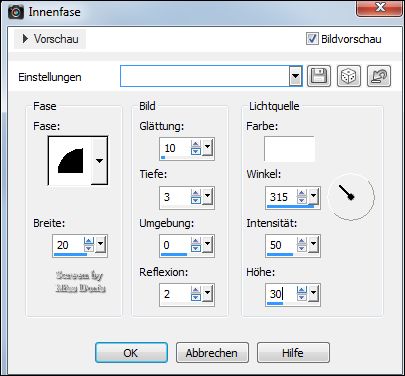
Task: Open the Umgebung slider dropdown arrow
Action: coord(208,244)
